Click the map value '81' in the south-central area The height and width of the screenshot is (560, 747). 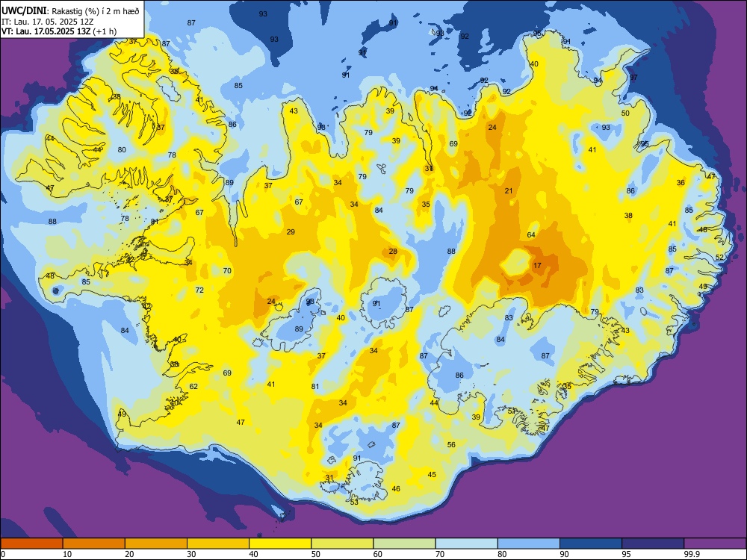point(315,386)
